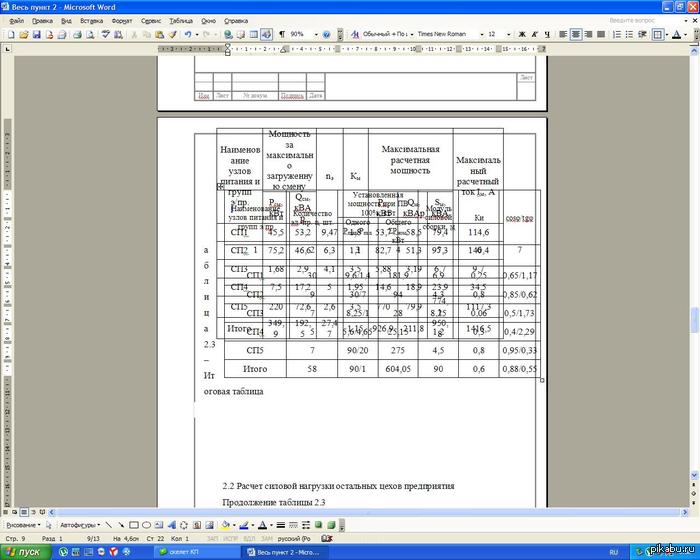This screenshot has width=700, height=560.
Task: Click the Open folder icon
Action: [x=22, y=34]
